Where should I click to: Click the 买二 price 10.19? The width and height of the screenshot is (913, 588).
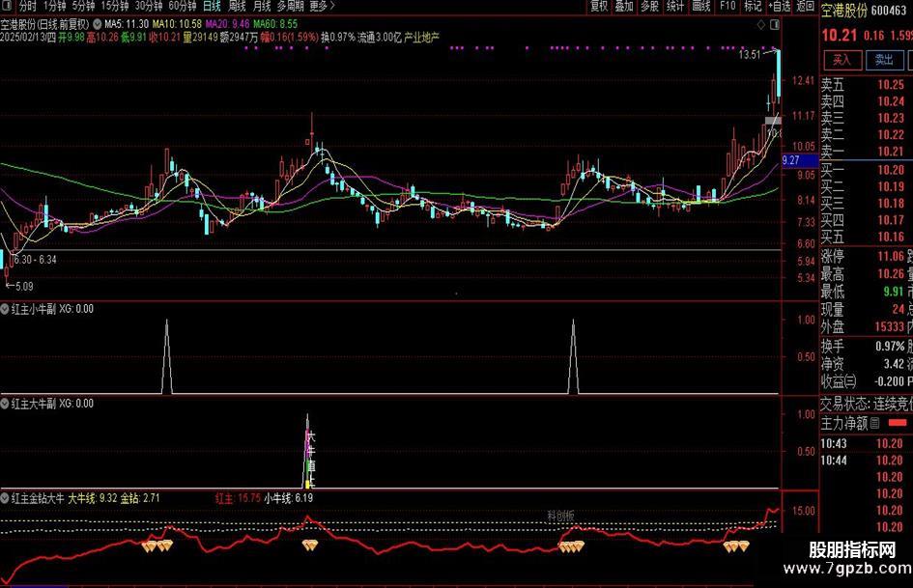[891, 187]
